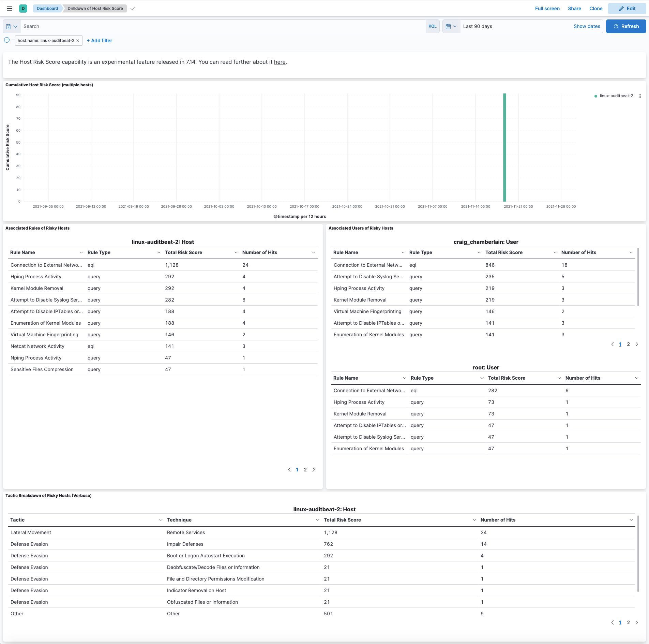The width and height of the screenshot is (649, 644).
Task: Open Tactic column options in breakdown table
Action: pos(160,520)
